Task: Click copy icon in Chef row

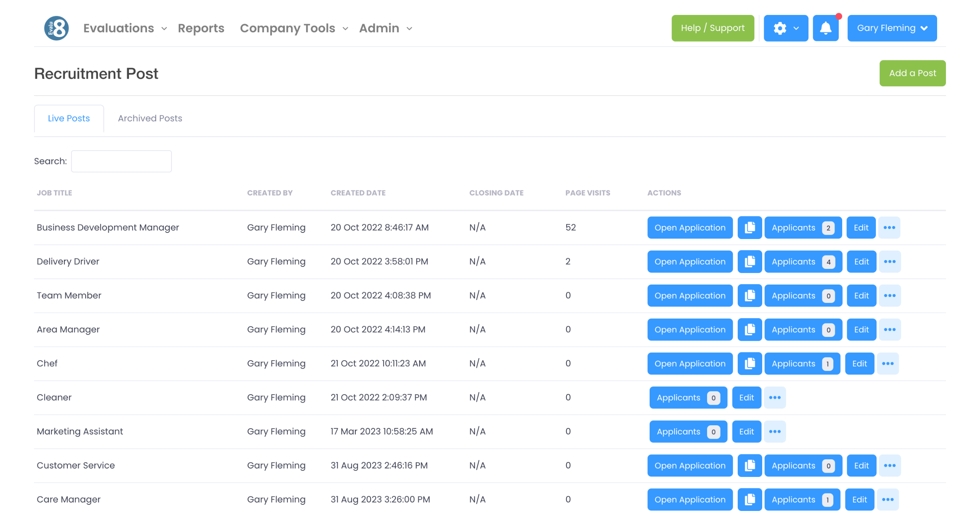Action: pos(749,363)
